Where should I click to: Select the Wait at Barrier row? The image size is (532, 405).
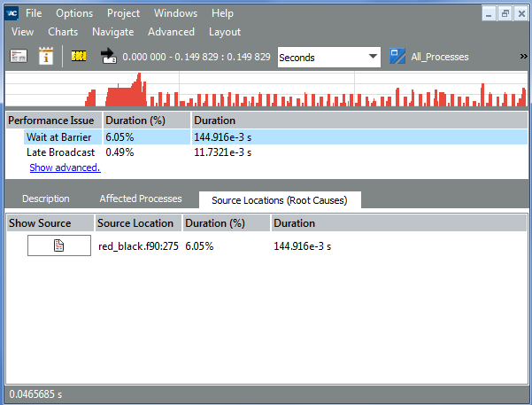coord(58,137)
